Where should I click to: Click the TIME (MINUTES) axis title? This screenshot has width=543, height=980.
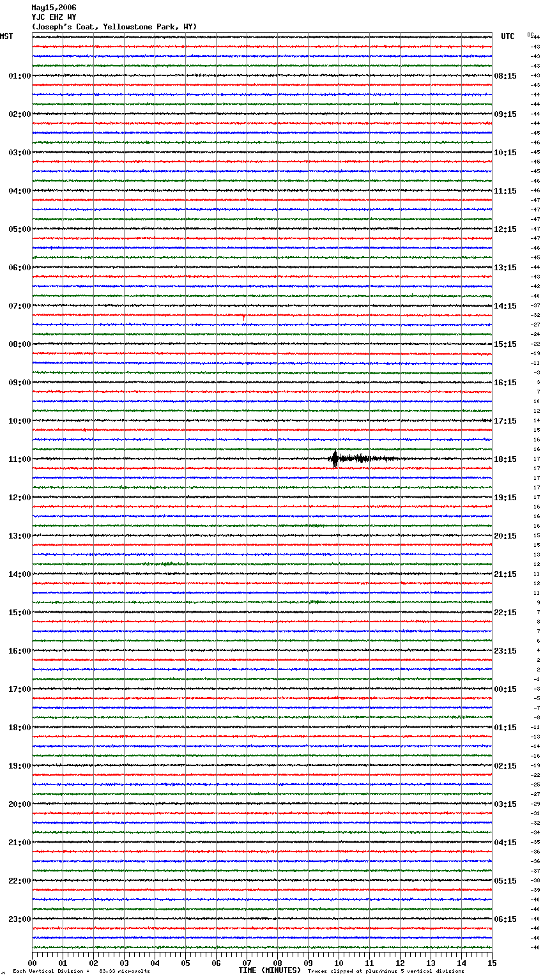(x=270, y=970)
